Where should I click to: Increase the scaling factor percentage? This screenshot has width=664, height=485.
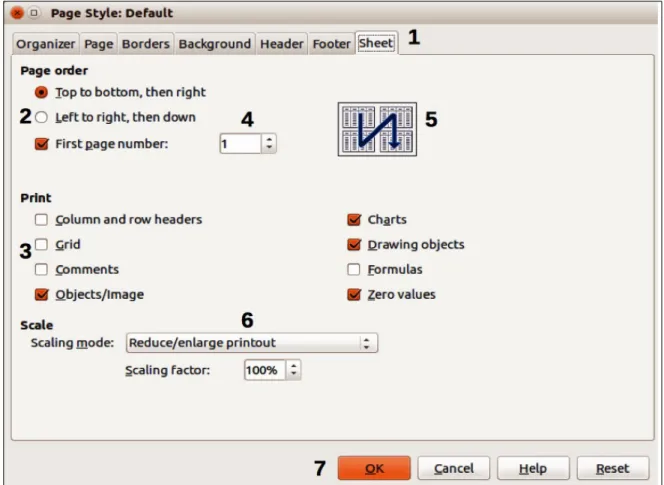click(293, 366)
